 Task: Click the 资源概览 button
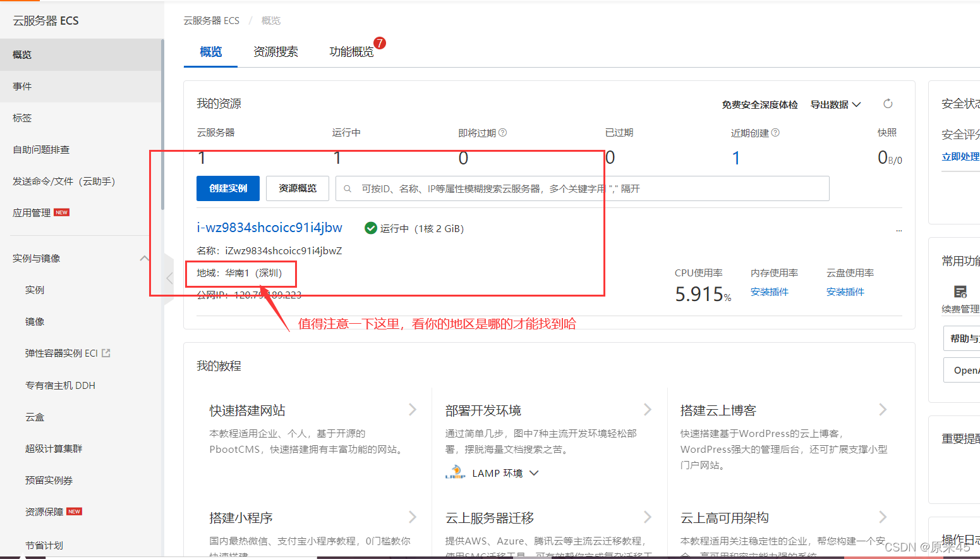(x=298, y=188)
